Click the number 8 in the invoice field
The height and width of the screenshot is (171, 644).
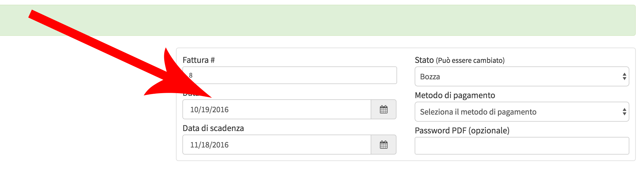coord(191,75)
